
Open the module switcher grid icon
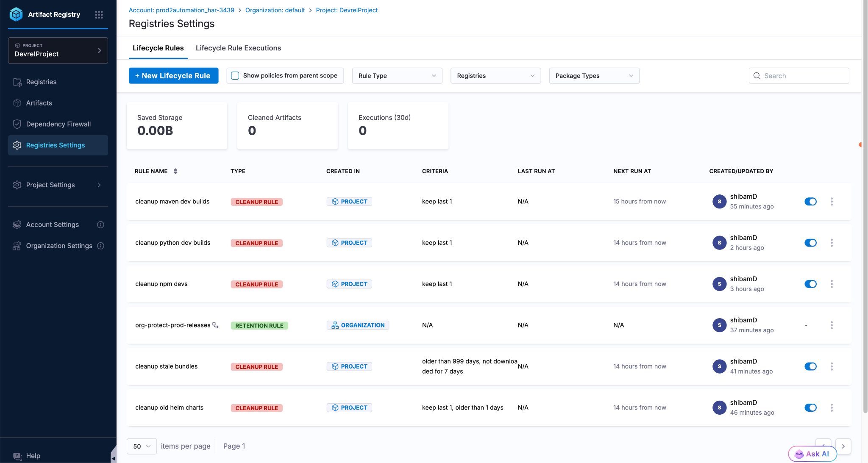[99, 14]
